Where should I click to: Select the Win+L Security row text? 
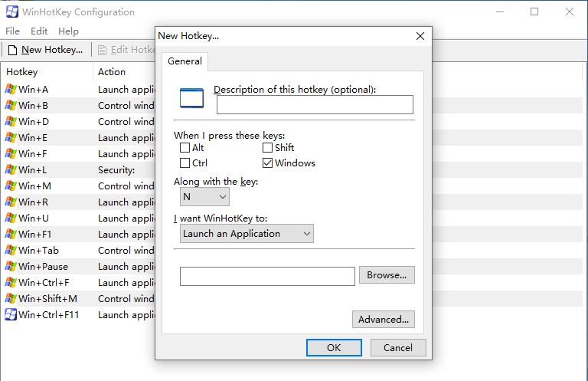click(116, 170)
